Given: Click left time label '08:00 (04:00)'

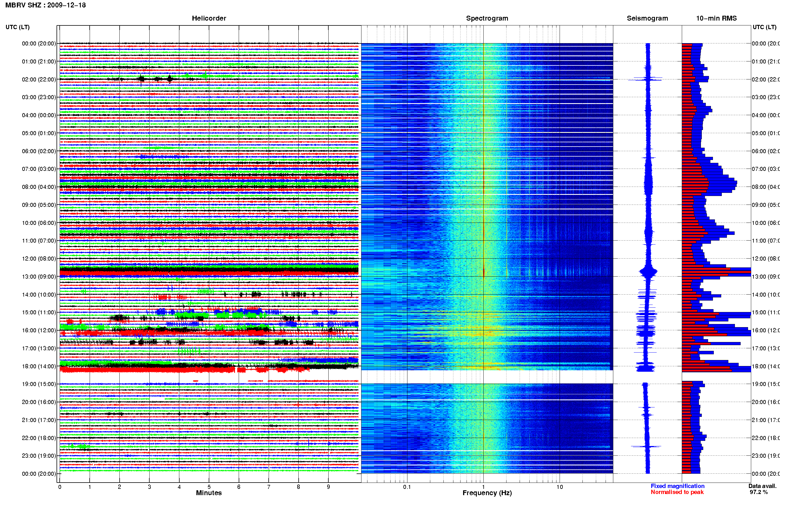Looking at the screenshot, I should [39, 187].
